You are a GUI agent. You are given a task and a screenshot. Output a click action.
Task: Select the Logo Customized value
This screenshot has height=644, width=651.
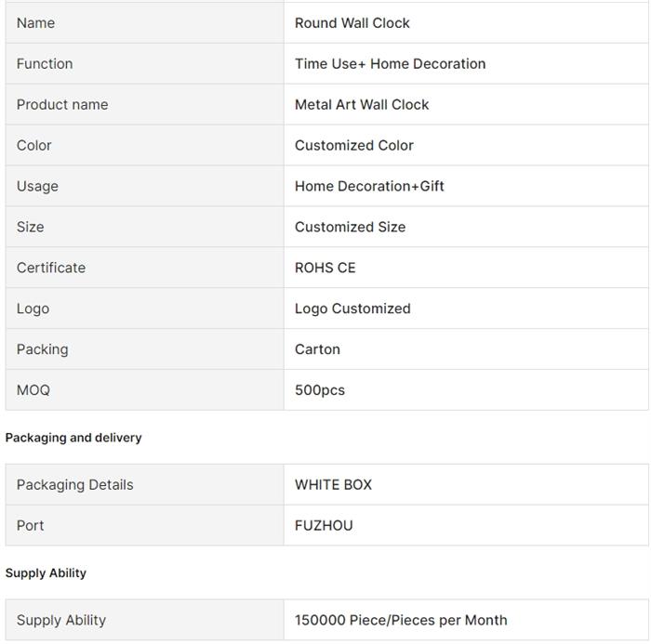[352, 309]
